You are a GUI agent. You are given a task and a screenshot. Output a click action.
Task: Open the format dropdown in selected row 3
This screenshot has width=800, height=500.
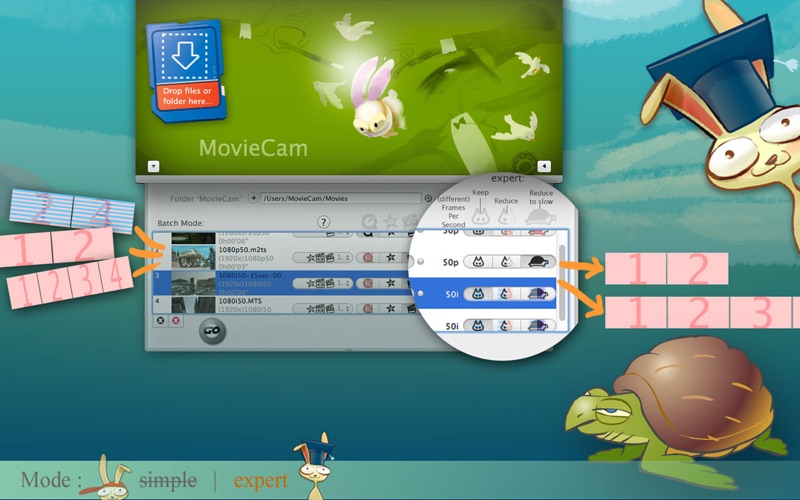tap(322, 283)
